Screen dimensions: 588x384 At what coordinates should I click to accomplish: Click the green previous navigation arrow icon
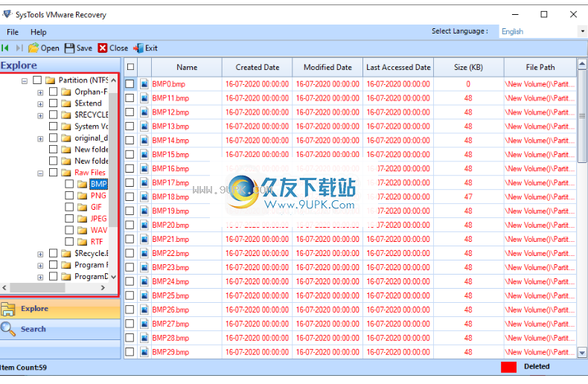pyautogui.click(x=5, y=48)
